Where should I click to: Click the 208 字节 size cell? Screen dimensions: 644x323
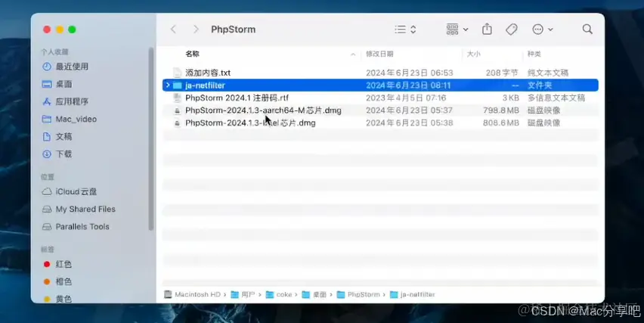[x=502, y=73]
